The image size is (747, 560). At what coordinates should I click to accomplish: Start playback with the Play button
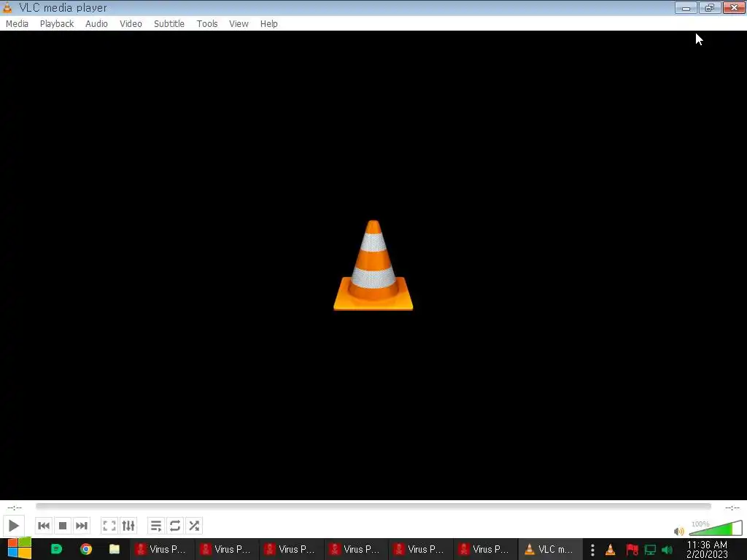(13, 526)
